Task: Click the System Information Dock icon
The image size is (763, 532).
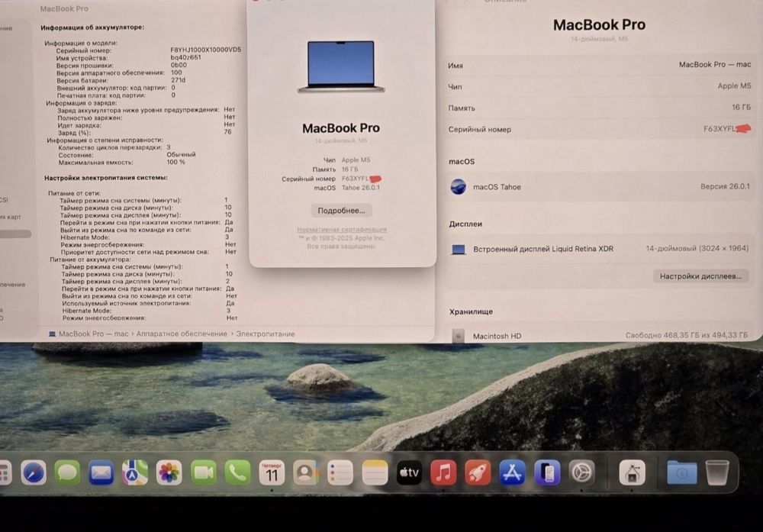Action: (x=632, y=472)
